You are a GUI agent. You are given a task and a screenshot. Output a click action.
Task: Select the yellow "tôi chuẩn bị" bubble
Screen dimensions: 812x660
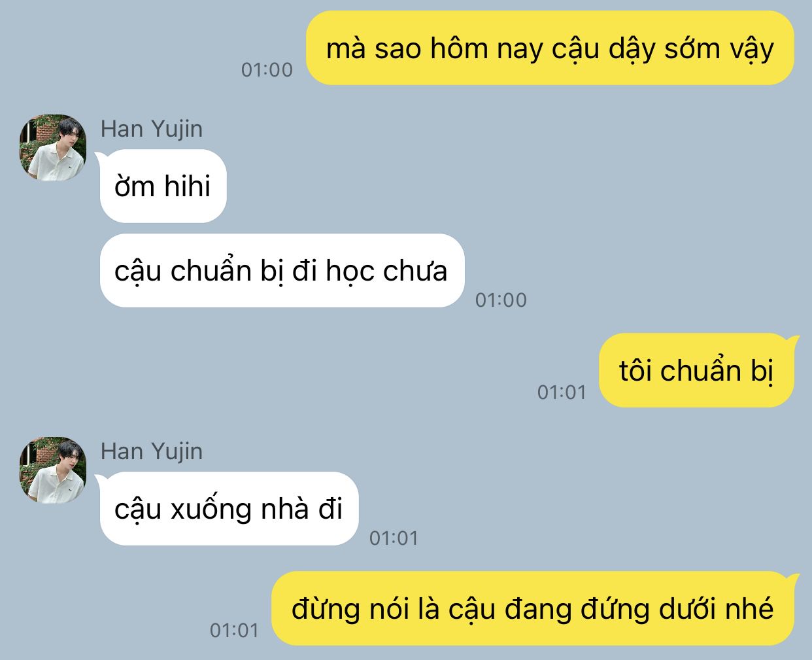[697, 370]
